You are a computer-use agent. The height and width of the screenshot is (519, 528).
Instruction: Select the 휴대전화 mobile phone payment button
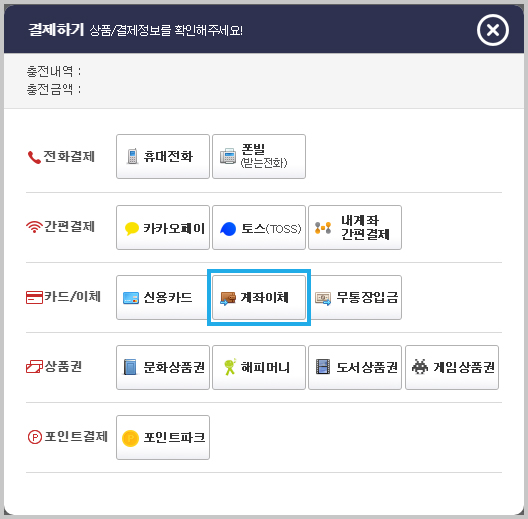click(x=163, y=157)
